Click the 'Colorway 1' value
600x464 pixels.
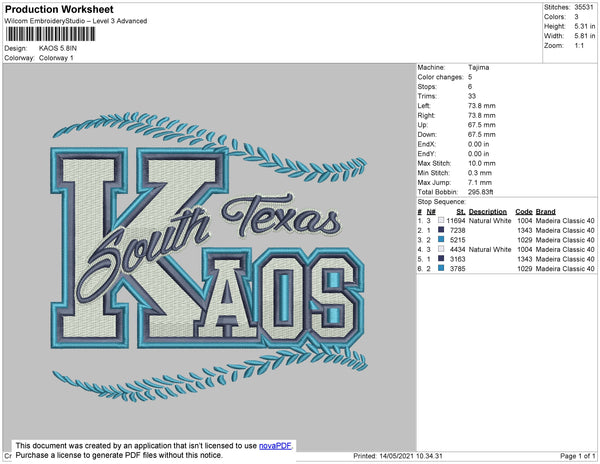(x=56, y=58)
